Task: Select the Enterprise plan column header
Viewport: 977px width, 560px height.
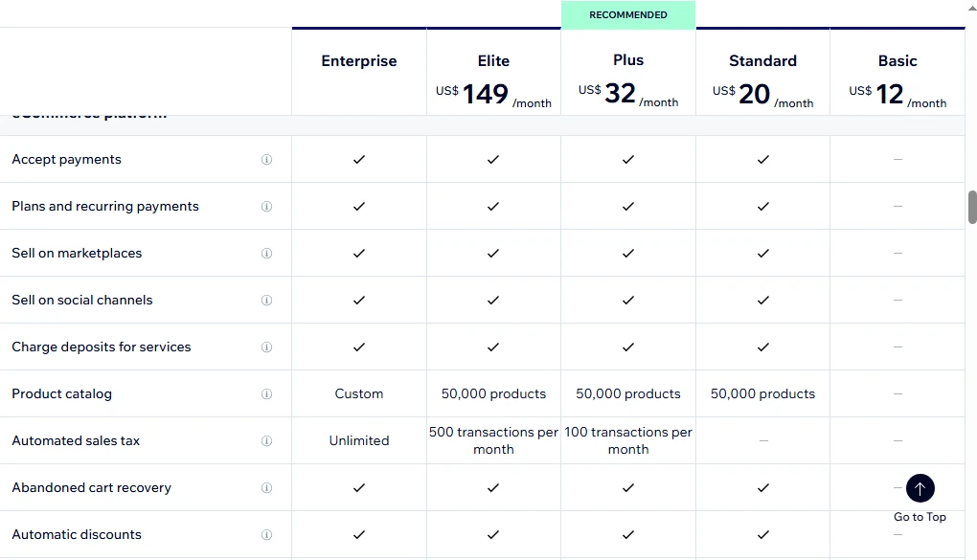Action: (359, 61)
